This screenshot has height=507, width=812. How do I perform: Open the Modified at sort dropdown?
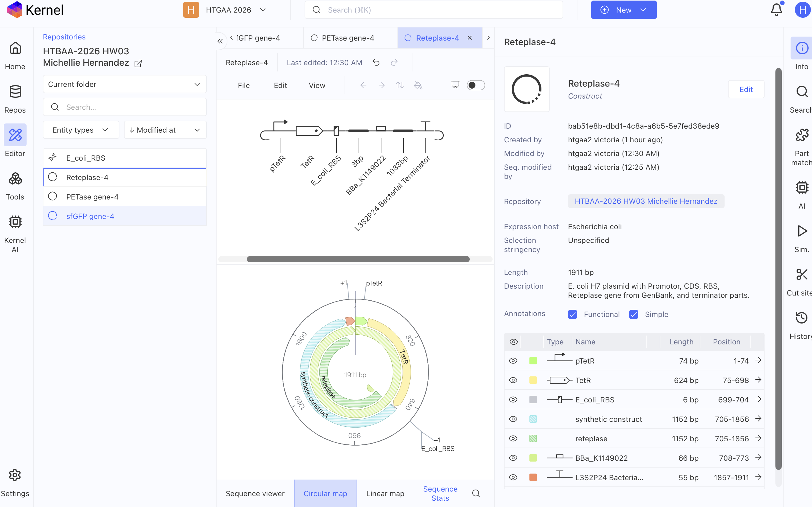pos(165,130)
